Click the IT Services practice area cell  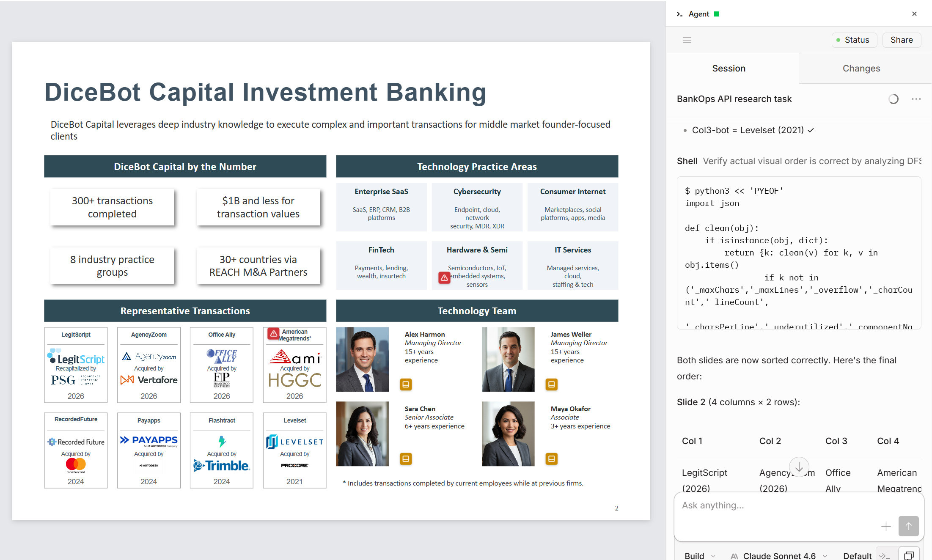click(573, 266)
